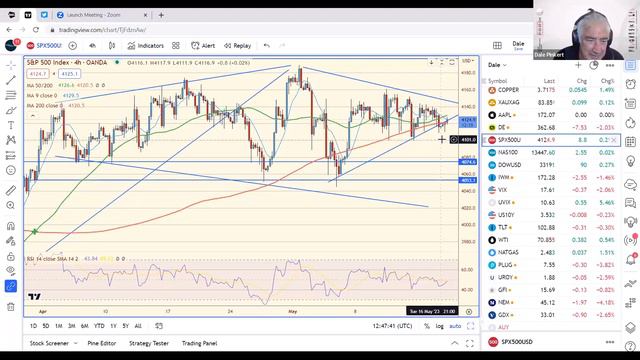The image size is (640, 360).
Task: Select the NATGAS watchlist row
Action: pyautogui.click(x=551, y=252)
